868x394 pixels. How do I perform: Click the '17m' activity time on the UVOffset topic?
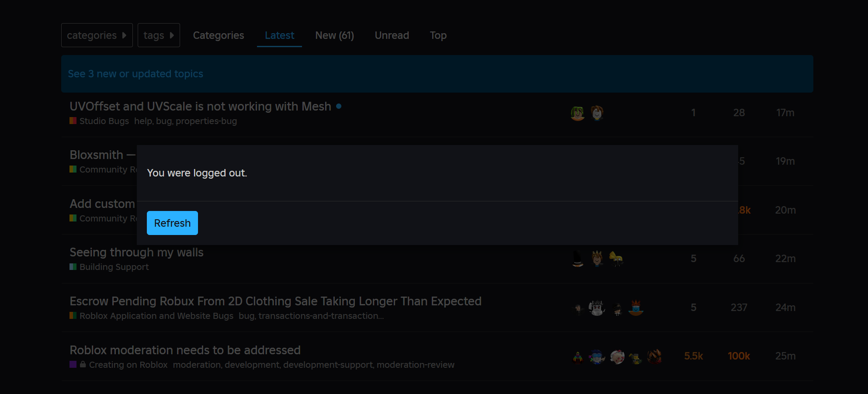pyautogui.click(x=785, y=113)
